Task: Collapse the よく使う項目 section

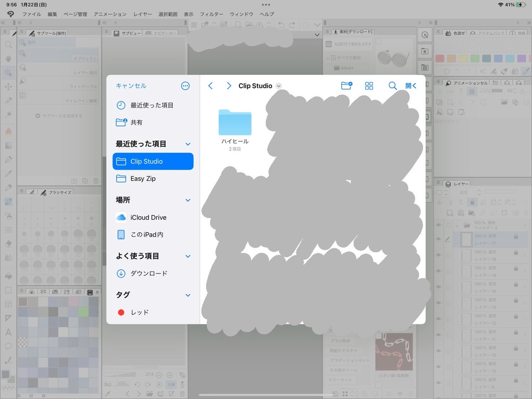Action: click(x=188, y=256)
